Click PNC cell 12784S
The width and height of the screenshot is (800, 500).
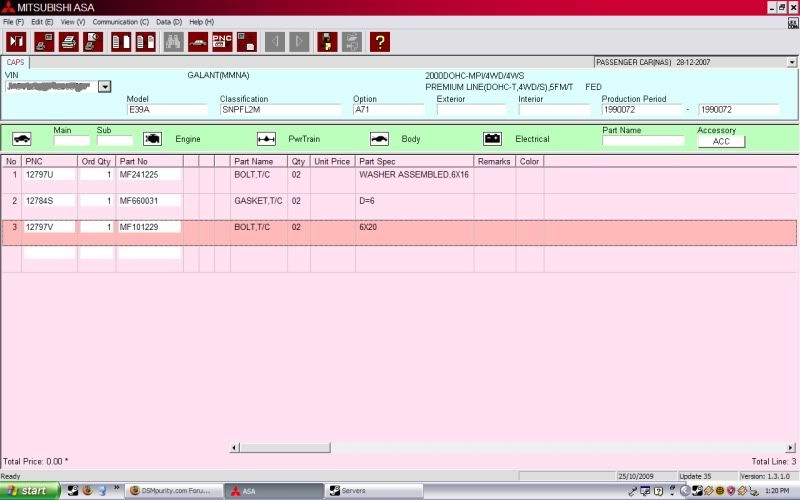coord(49,201)
